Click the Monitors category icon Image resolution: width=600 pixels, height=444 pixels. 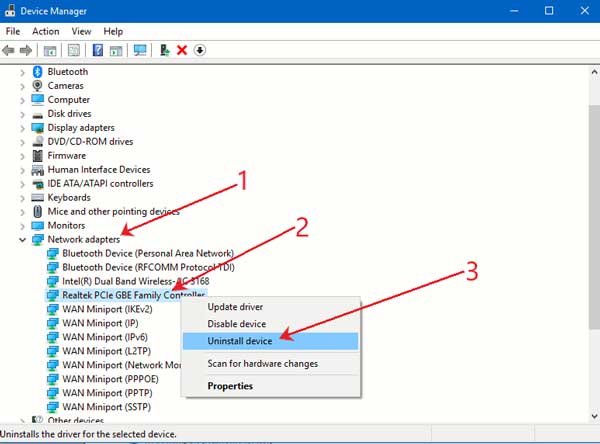tap(38, 225)
